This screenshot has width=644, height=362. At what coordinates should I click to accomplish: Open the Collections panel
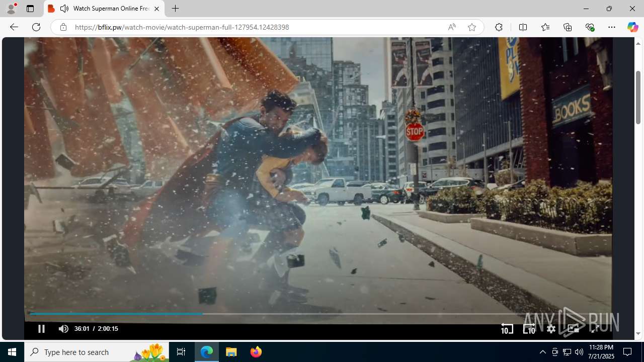(x=568, y=27)
